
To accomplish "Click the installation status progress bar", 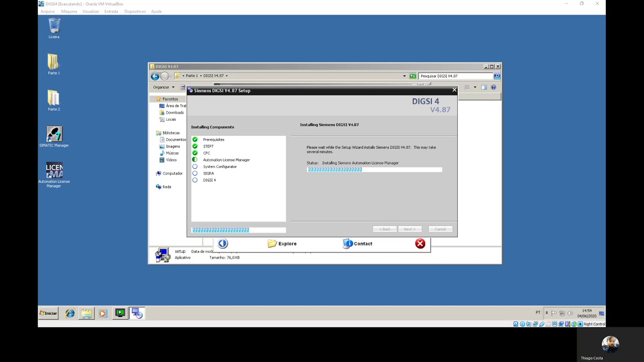I will (374, 169).
